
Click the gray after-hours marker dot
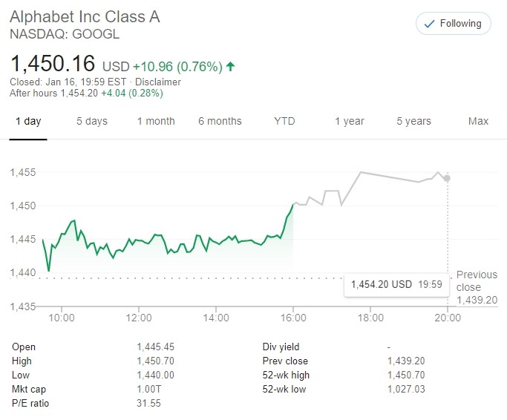point(447,178)
